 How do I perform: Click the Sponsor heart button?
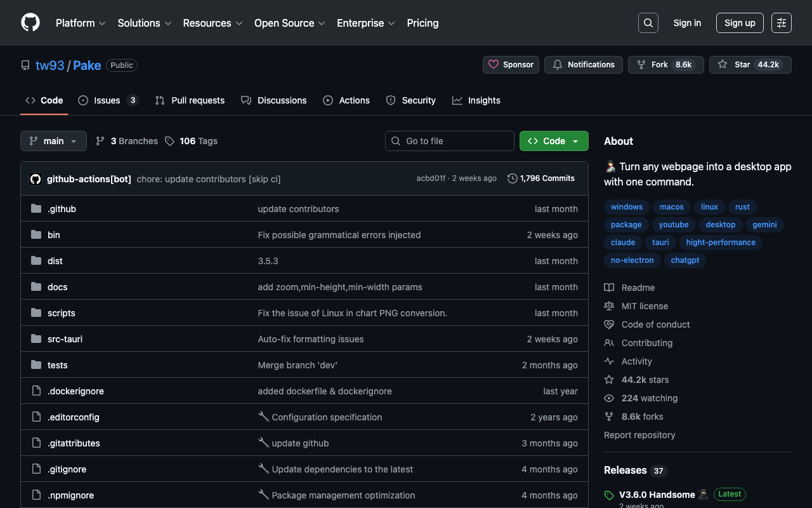(x=511, y=65)
